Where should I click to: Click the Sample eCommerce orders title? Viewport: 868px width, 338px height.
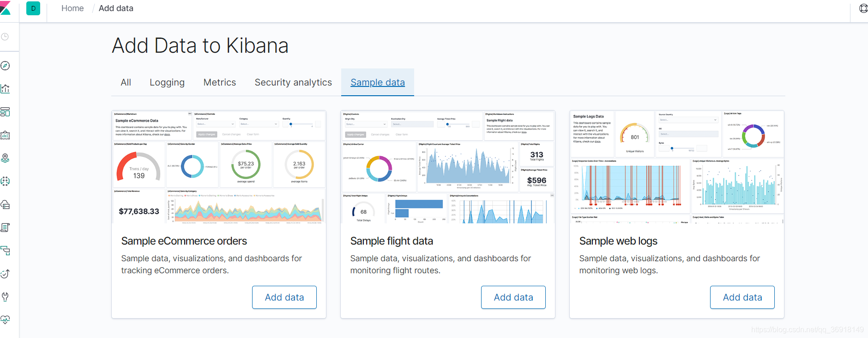184,241
